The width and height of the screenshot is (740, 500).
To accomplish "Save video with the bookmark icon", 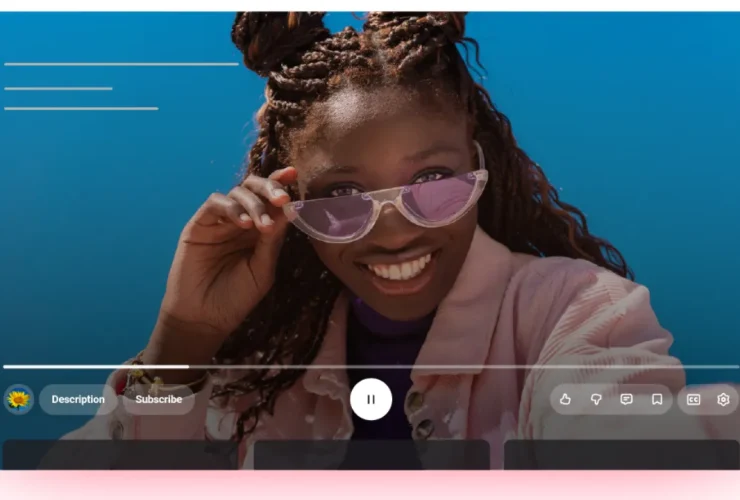I will pyautogui.click(x=657, y=399).
